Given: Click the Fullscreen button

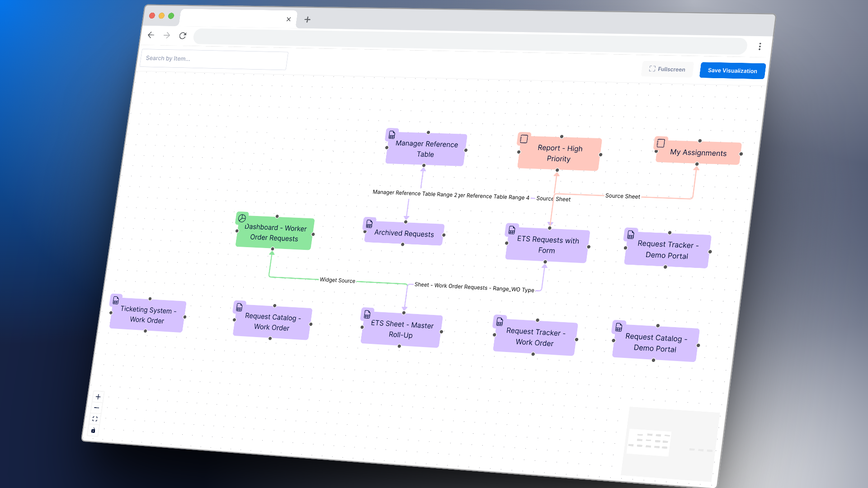Looking at the screenshot, I should pyautogui.click(x=667, y=69).
